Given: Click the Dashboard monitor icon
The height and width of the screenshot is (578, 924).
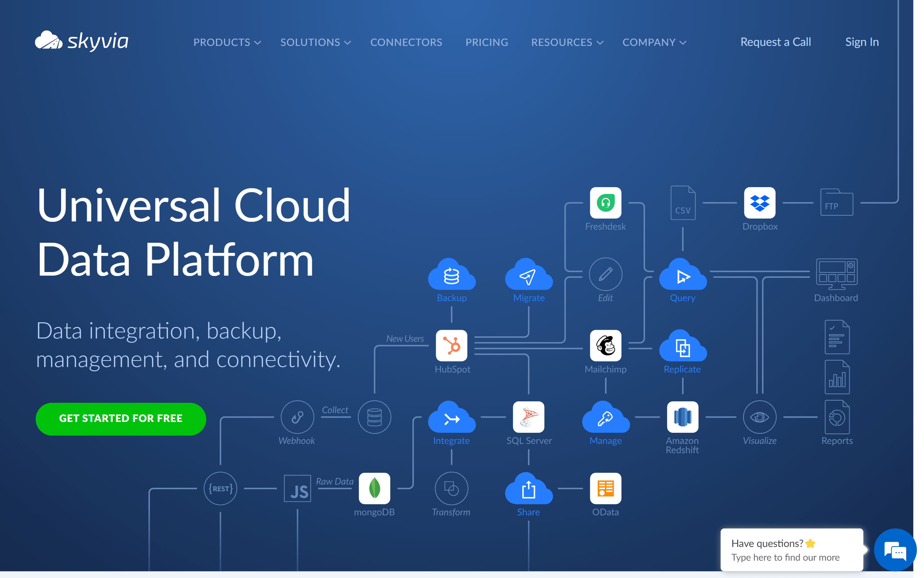Looking at the screenshot, I should pos(837,275).
